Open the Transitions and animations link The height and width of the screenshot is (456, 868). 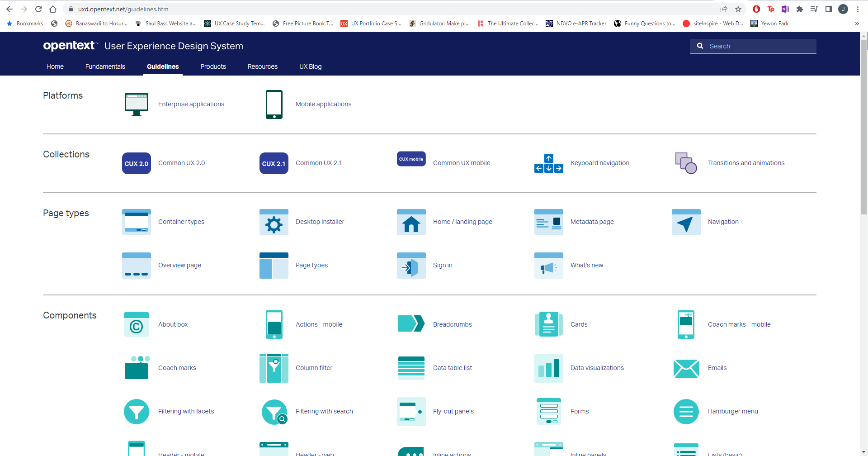[x=746, y=163]
